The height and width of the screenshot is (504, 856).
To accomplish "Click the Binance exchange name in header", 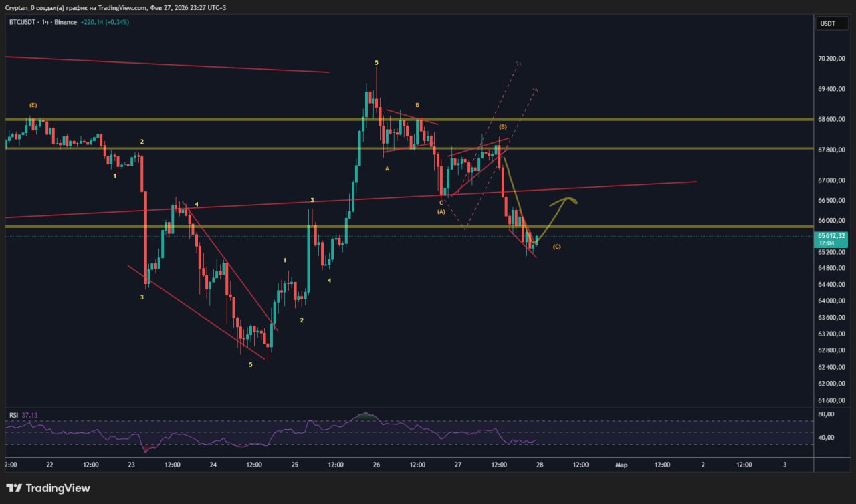I will (x=66, y=22).
